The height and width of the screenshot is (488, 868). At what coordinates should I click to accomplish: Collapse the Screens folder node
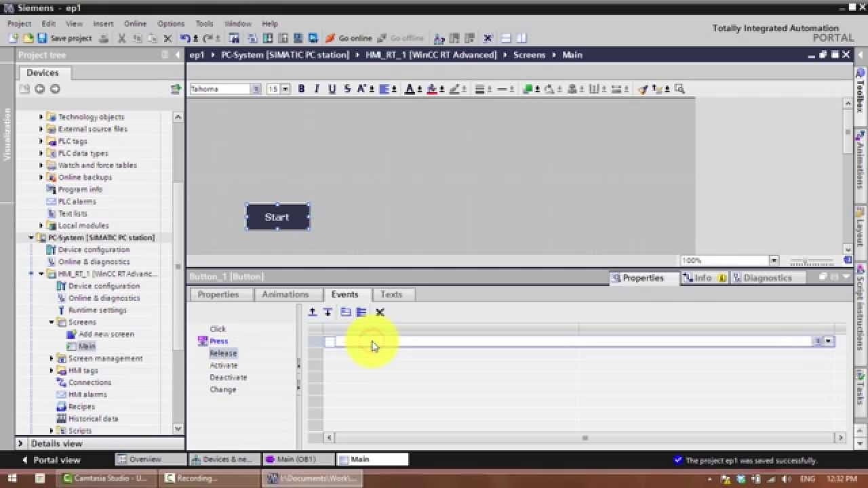point(52,322)
